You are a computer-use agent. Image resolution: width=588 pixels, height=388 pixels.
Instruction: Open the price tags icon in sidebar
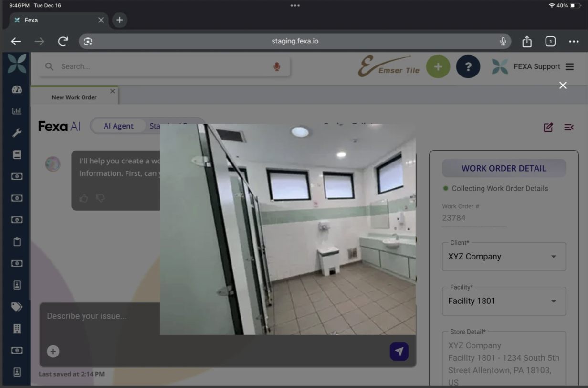17,307
